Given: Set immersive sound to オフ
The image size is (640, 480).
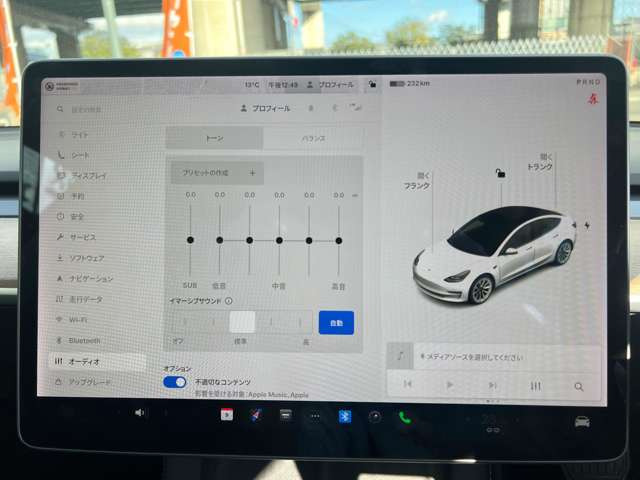Looking at the screenshot, I should click(x=183, y=322).
